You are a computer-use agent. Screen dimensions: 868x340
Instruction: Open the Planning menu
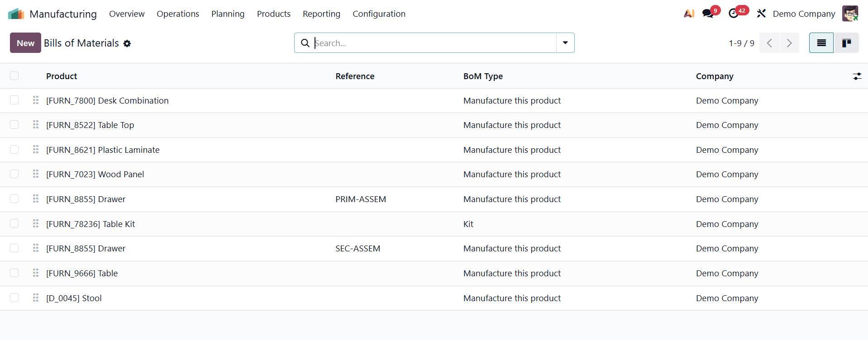click(228, 14)
